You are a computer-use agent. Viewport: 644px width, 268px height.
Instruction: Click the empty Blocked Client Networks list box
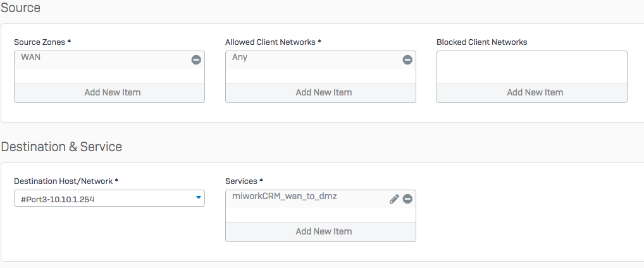(532, 67)
